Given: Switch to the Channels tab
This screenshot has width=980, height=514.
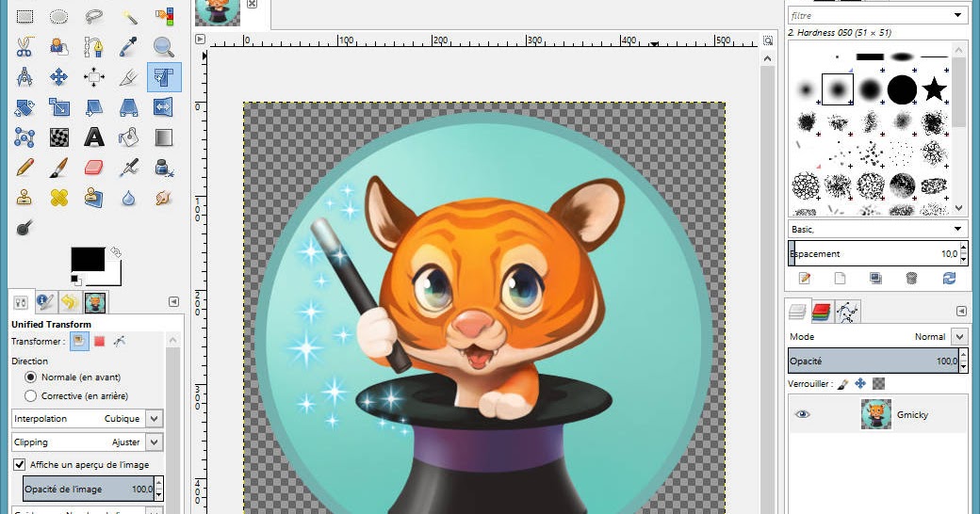Looking at the screenshot, I should pyautogui.click(x=822, y=312).
